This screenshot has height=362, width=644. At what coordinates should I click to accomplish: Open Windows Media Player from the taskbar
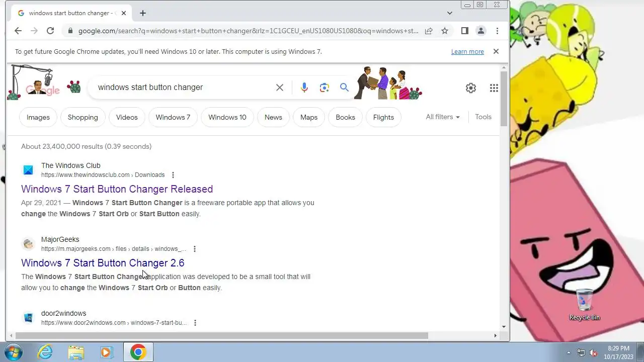pos(106,352)
